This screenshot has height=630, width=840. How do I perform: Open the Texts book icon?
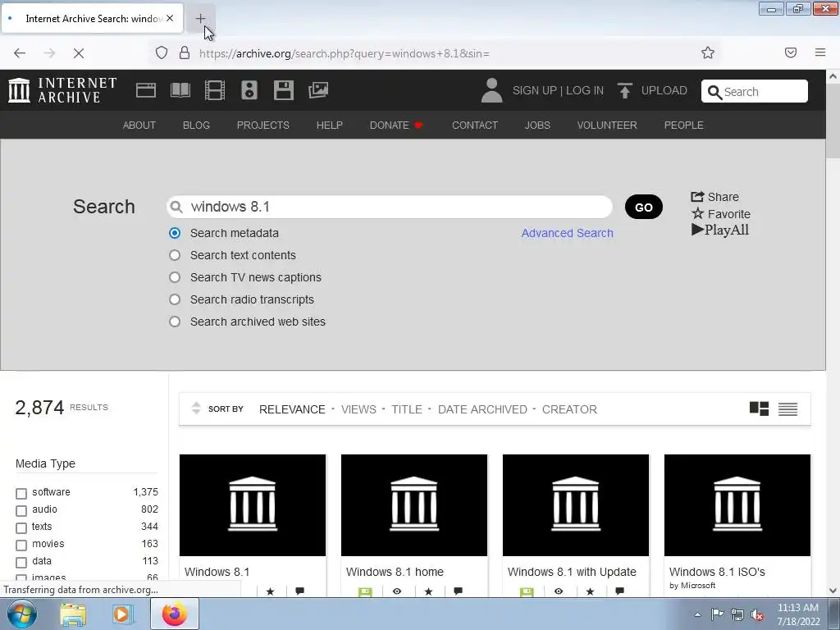pos(180,90)
